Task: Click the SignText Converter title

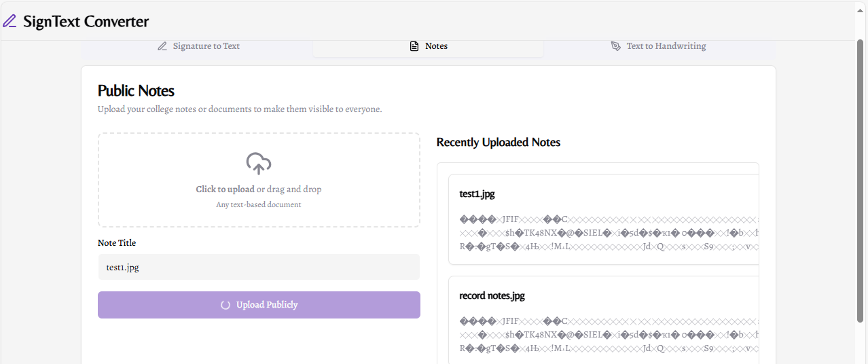Action: 86,21
